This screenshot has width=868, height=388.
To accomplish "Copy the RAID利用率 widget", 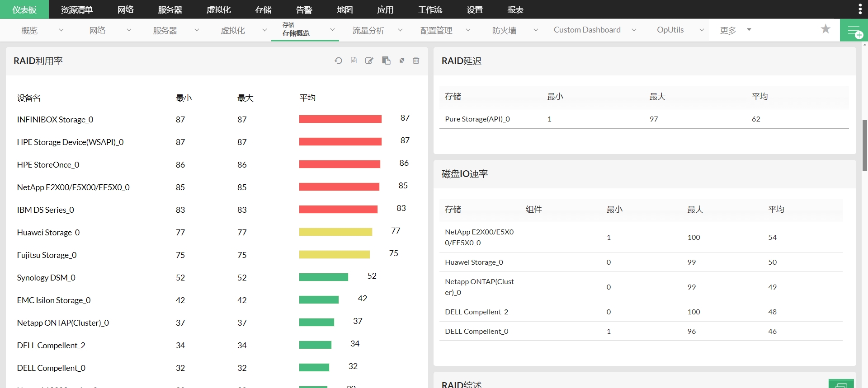I will pyautogui.click(x=386, y=61).
